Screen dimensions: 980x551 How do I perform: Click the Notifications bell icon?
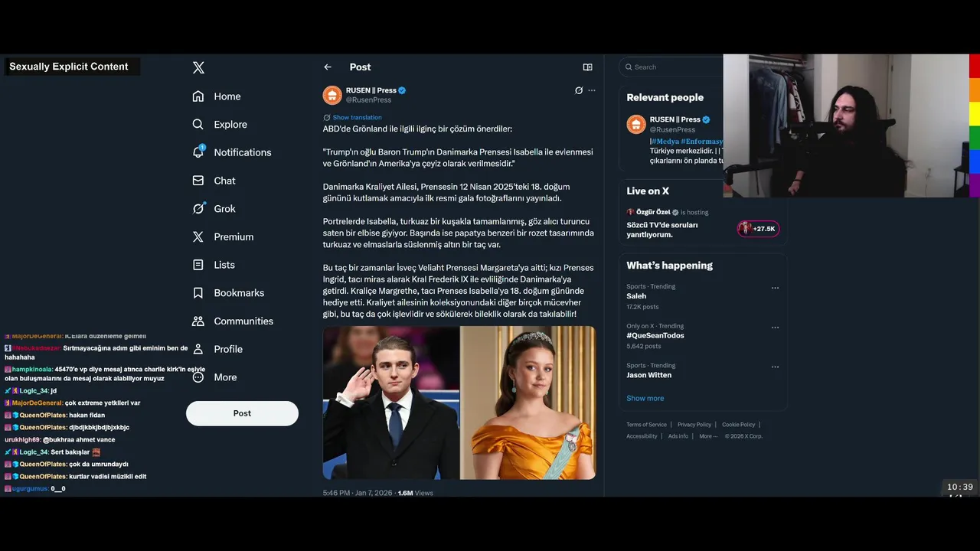(x=198, y=152)
